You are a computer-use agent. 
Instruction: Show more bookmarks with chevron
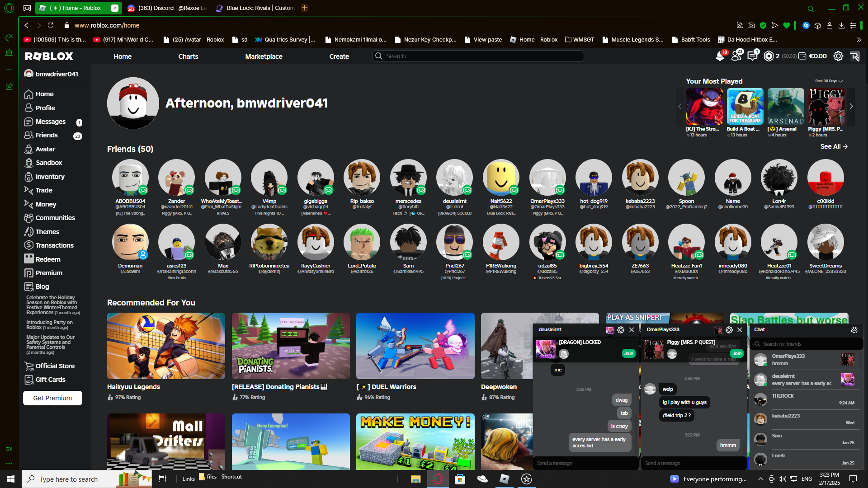point(859,40)
